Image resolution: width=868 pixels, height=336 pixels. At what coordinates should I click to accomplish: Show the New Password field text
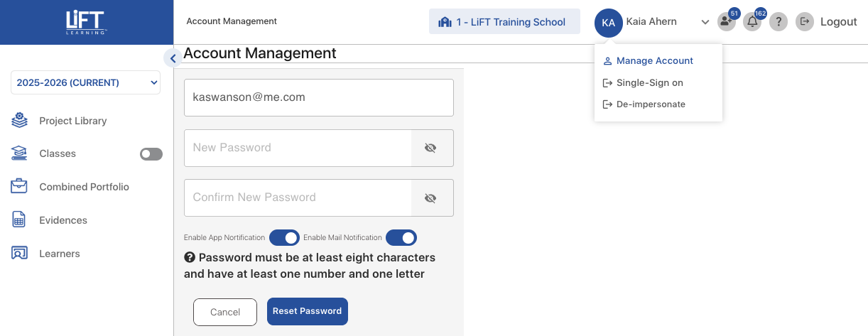430,148
